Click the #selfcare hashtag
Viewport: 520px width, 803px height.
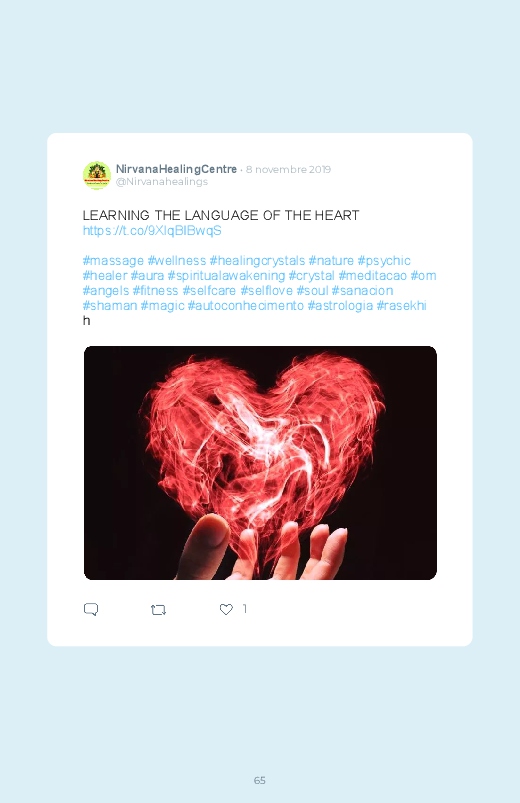[x=209, y=290]
